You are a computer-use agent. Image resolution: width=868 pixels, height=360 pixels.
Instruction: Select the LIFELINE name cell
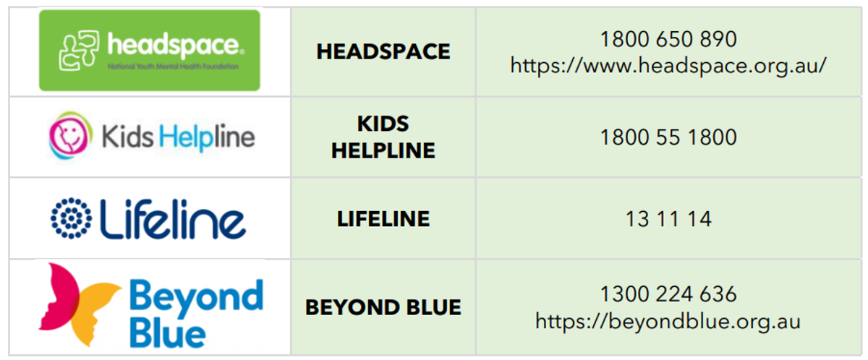383,218
